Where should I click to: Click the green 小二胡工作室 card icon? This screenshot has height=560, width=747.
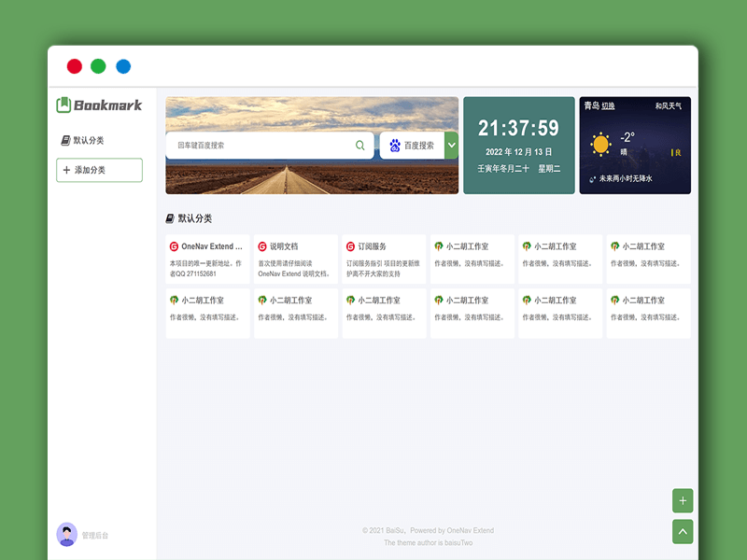coord(437,246)
